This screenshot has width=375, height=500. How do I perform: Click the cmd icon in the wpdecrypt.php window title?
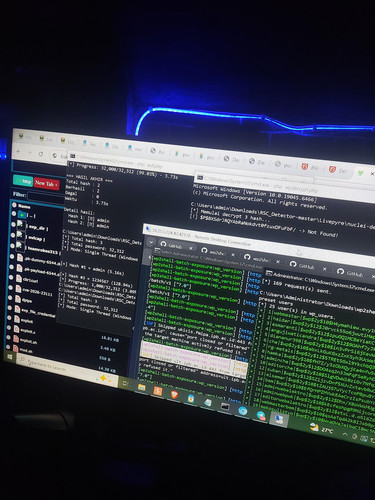coord(199,177)
